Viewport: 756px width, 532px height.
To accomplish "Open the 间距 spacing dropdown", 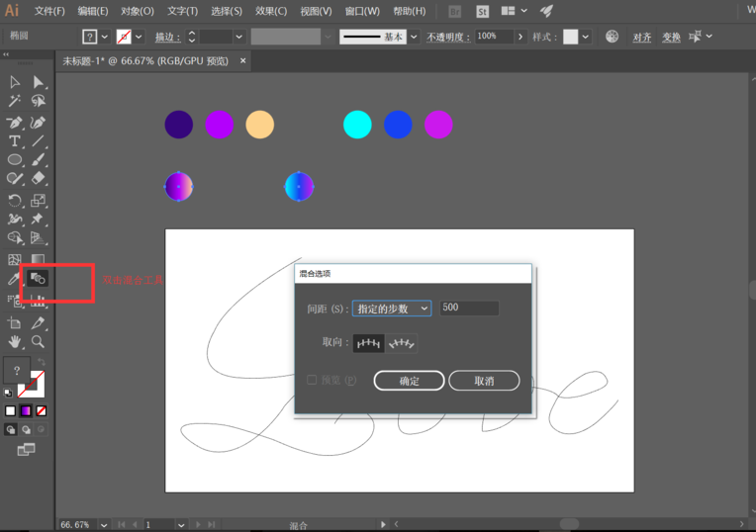I will tap(392, 309).
